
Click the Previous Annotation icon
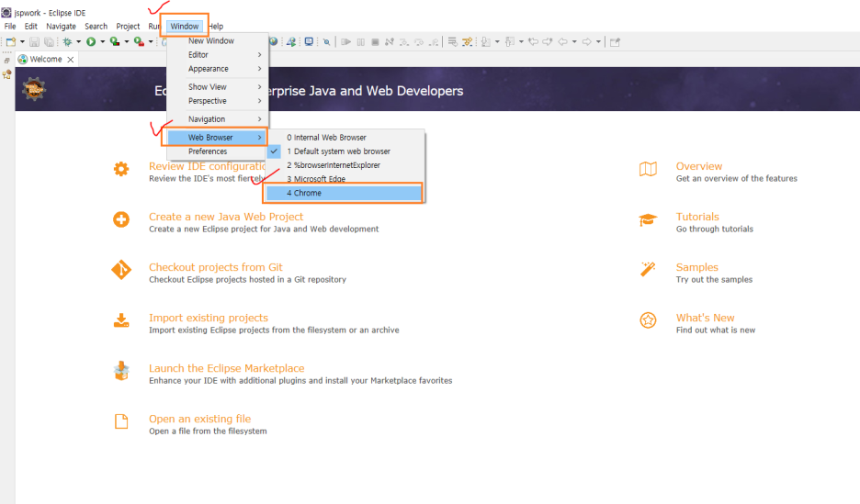tap(510, 41)
